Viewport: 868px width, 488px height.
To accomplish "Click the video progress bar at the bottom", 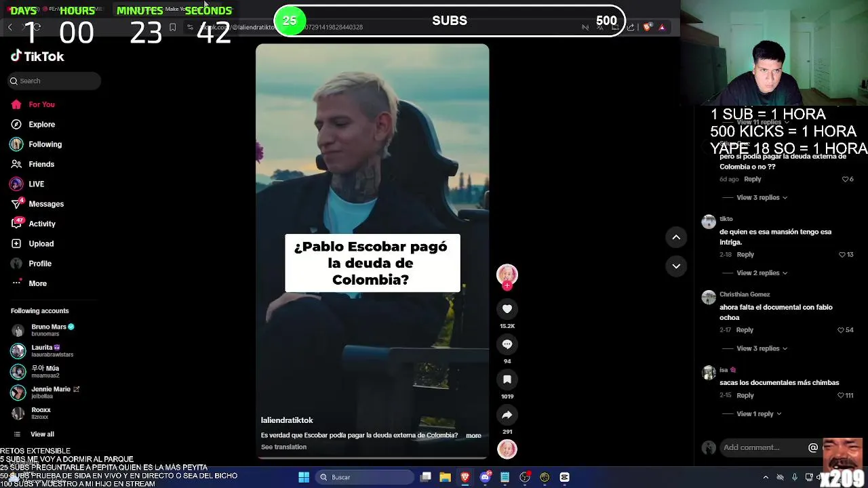I will pos(372,457).
